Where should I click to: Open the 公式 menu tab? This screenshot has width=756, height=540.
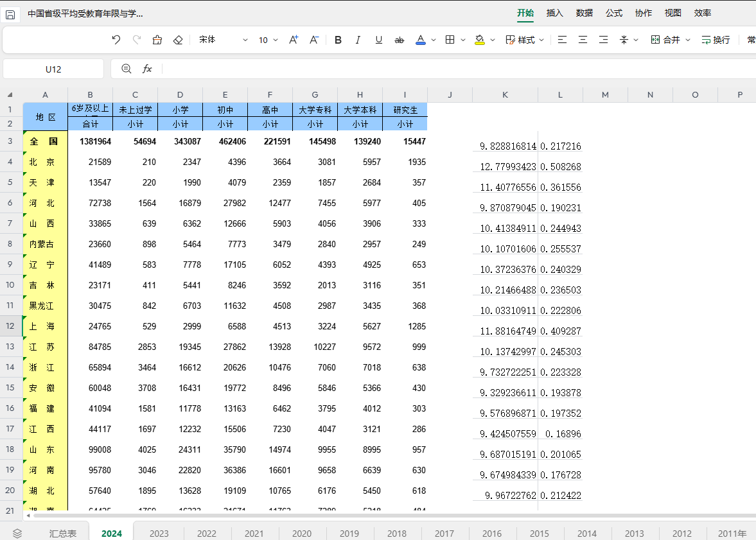coord(614,13)
